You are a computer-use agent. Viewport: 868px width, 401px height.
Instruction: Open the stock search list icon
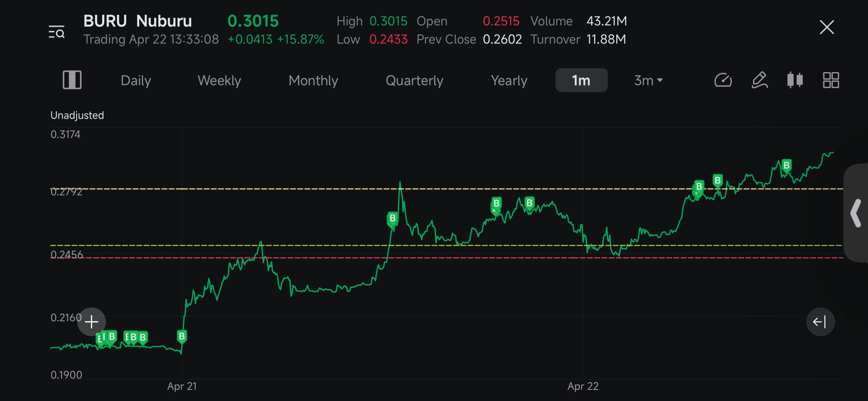(x=57, y=32)
